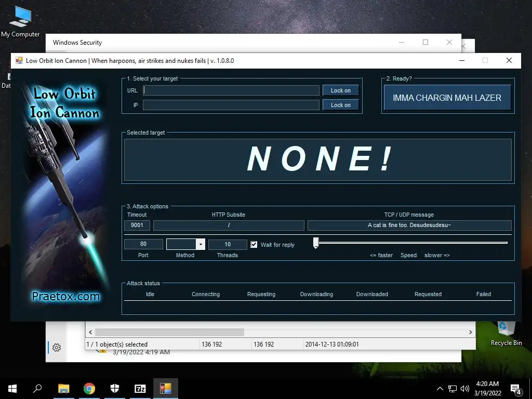Click the Threads field showing 10

(x=228, y=244)
